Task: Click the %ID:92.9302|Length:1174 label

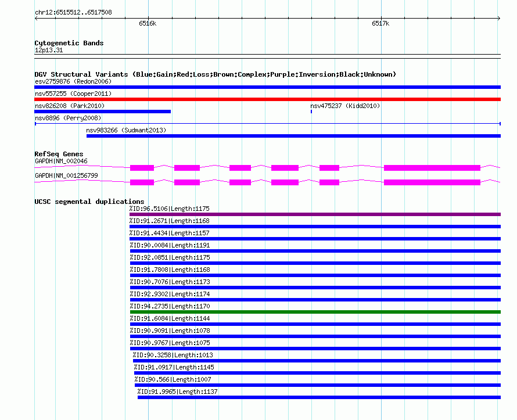Action: click(170, 294)
